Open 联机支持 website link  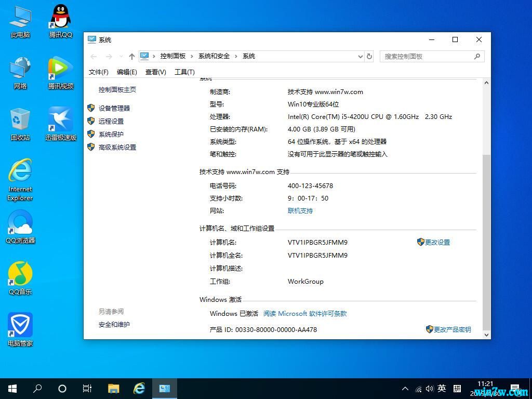coord(300,211)
